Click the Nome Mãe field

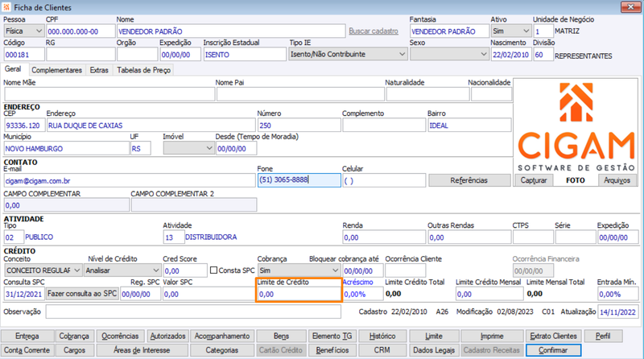click(109, 94)
